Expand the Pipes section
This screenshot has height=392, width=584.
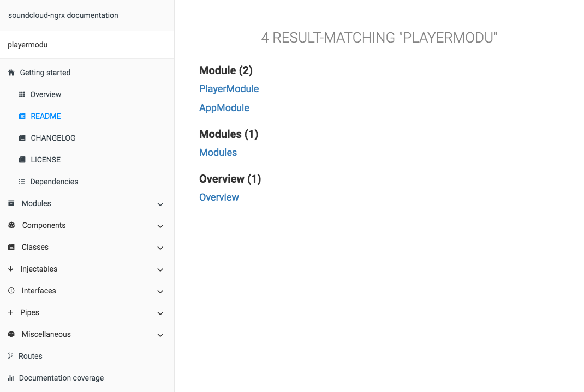(160, 313)
